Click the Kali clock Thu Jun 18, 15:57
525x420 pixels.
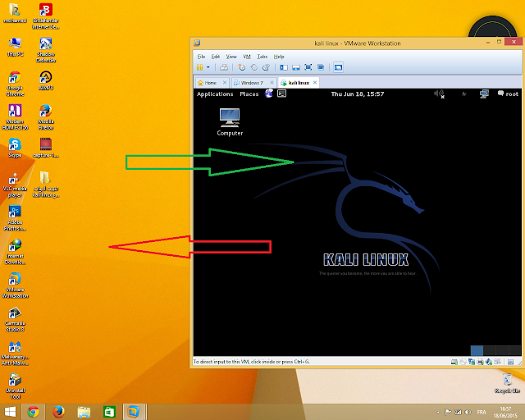pyautogui.click(x=358, y=94)
